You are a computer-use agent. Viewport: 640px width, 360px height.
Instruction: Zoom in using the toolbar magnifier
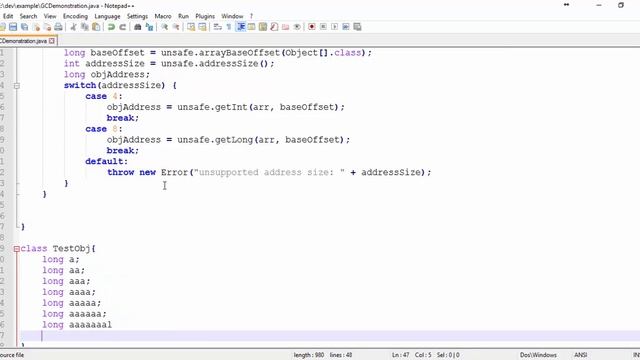pos(164,27)
